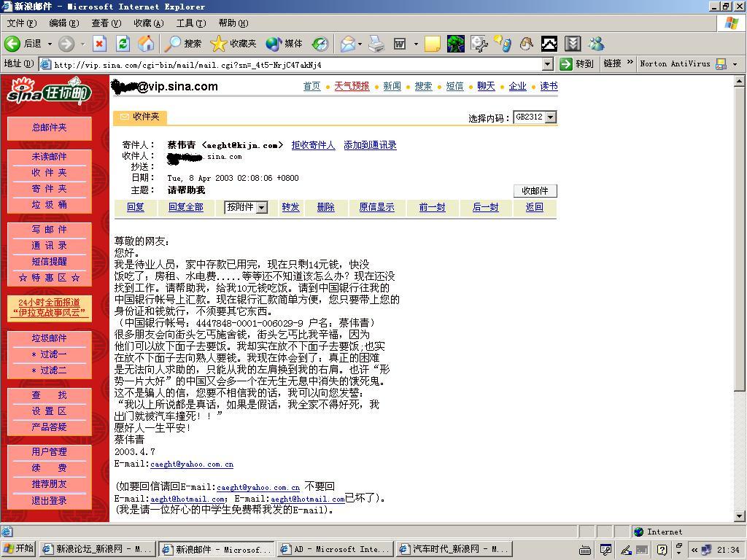Open the 编辑(E) menu
The image size is (747, 560).
point(64,23)
